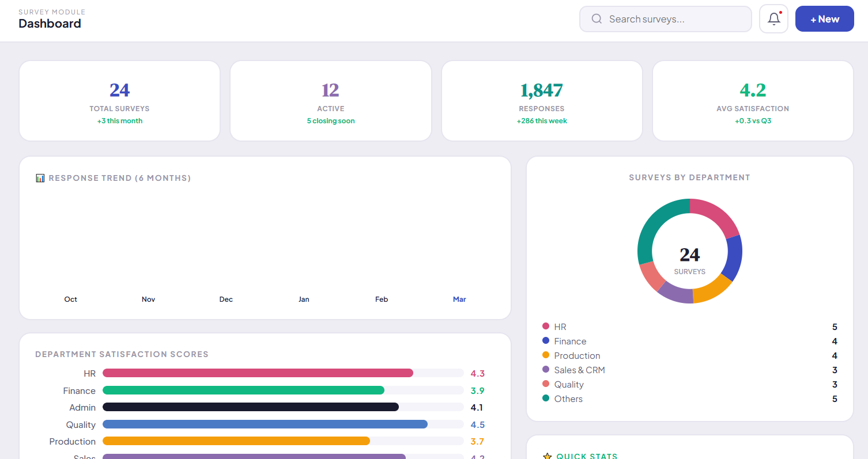Screen dimensions: 868x459
Task: Click the 'Department Satisfaction Scores' heading
Action: [x=122, y=354]
